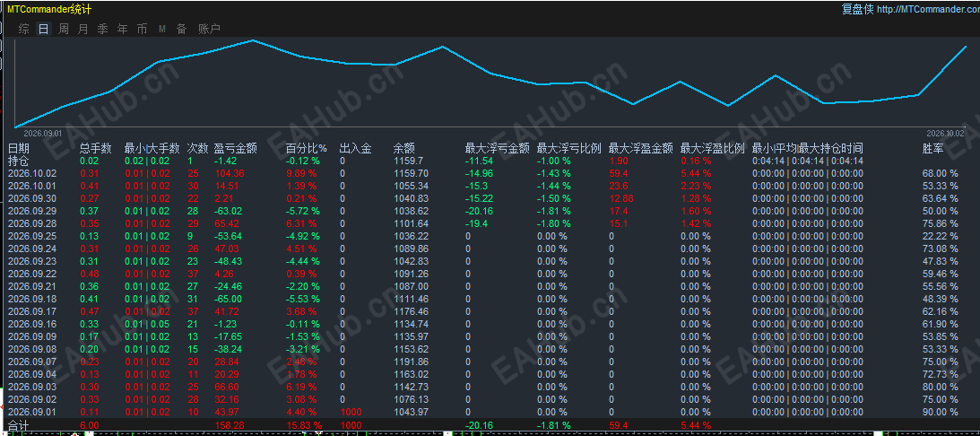Click the 2026.10.02 chart end label
980x436 pixels.
pos(945,134)
